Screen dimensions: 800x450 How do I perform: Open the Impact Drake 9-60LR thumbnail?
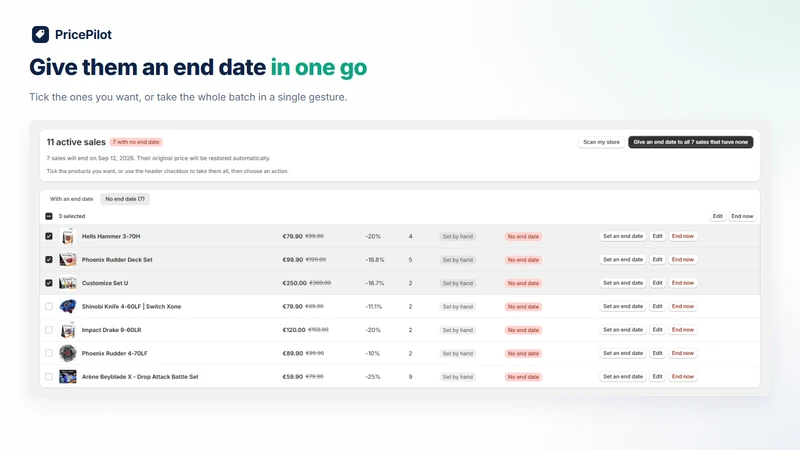(68, 330)
